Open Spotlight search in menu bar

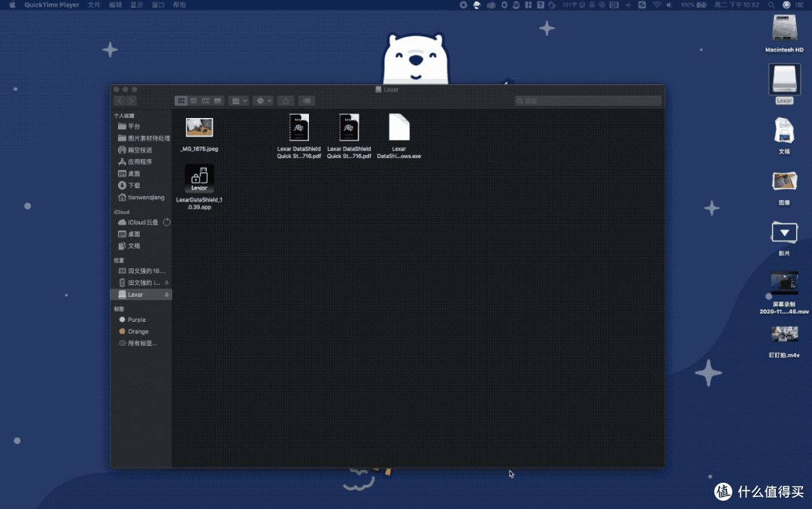(771, 5)
